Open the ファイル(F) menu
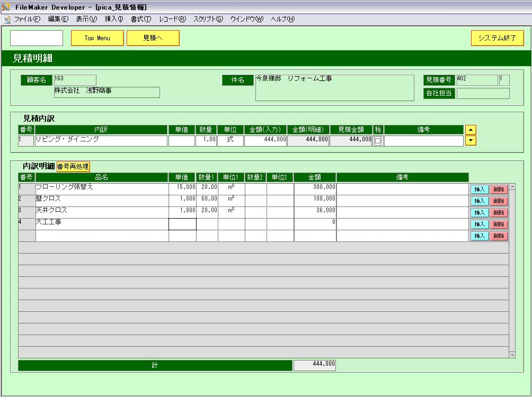This screenshot has width=532, height=397. tap(27, 20)
